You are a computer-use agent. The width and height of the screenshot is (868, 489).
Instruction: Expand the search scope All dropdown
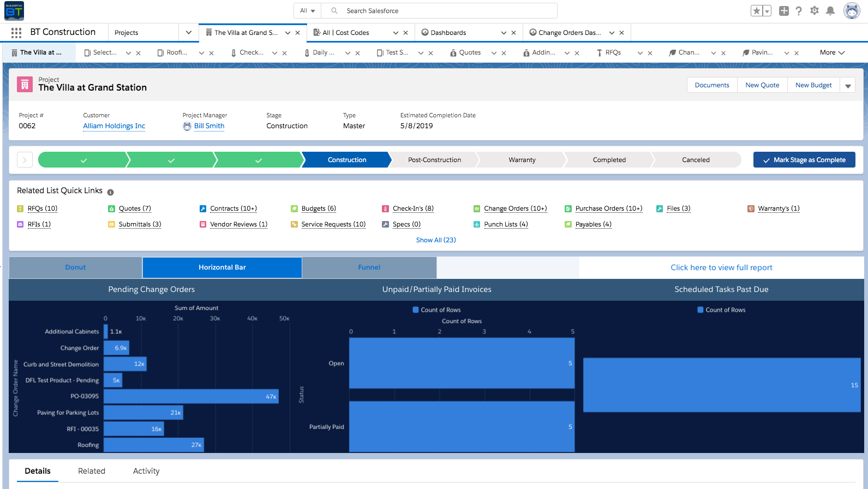pos(308,11)
